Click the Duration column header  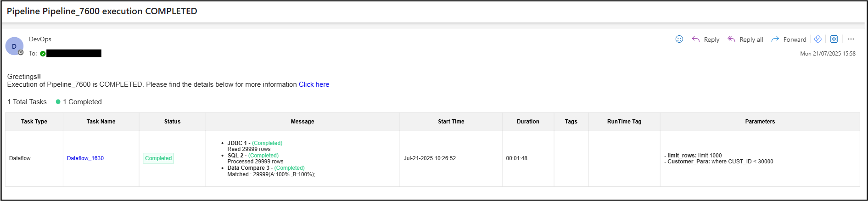[528, 122]
